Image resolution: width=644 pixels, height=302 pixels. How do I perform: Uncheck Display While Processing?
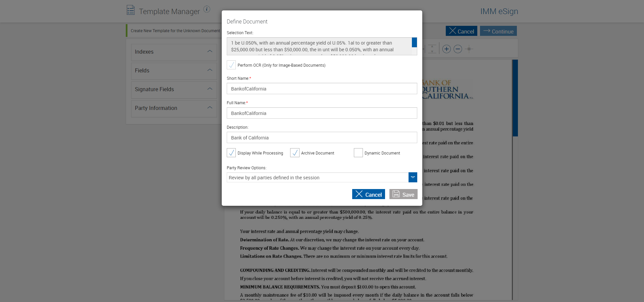231,153
